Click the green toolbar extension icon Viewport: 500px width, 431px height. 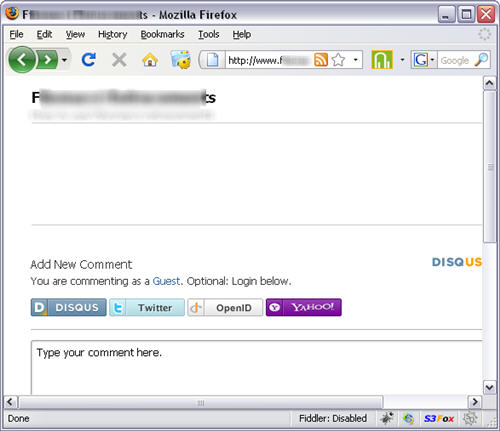coord(382,60)
